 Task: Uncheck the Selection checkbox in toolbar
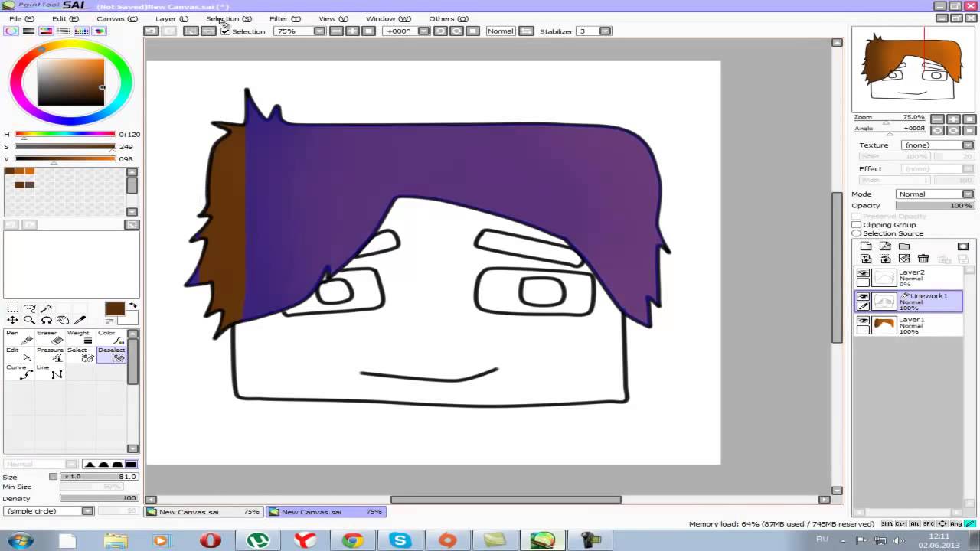coord(225,31)
